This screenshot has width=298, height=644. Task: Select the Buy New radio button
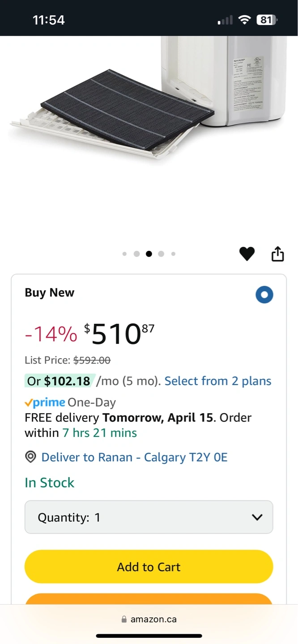pos(264,295)
